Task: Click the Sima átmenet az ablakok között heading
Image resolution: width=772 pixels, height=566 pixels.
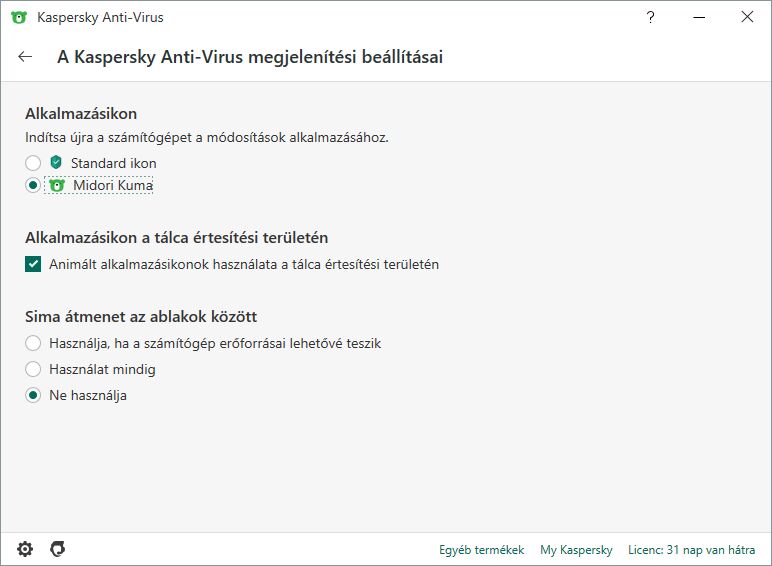Action: click(141, 317)
